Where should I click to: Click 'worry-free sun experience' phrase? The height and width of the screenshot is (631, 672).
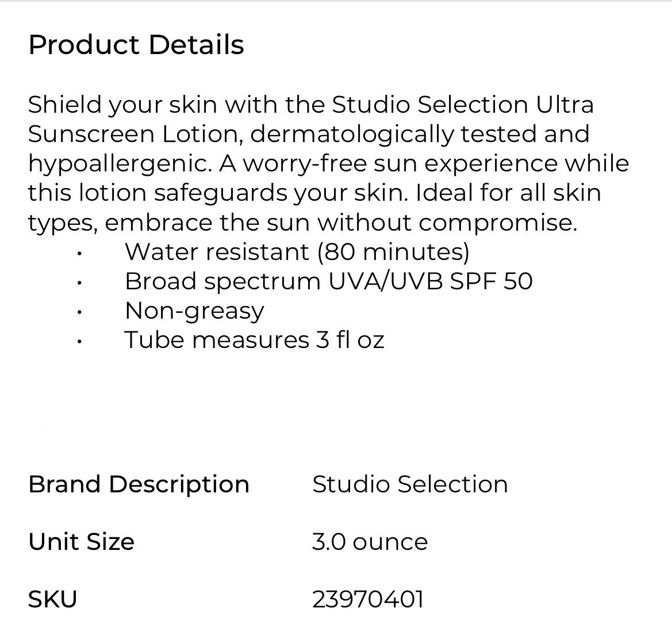point(401,165)
